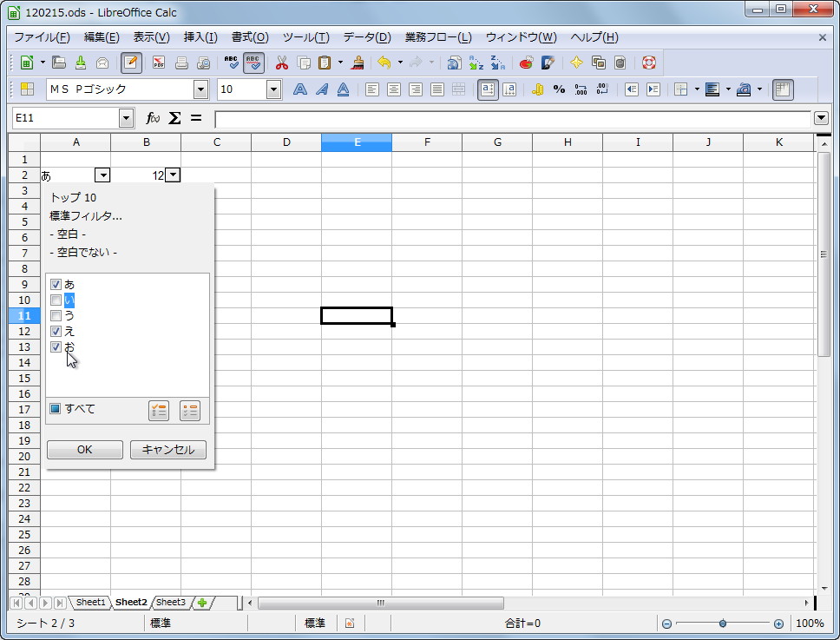Switch to the Sheet1 tab
The width and height of the screenshot is (840, 640).
coord(90,602)
